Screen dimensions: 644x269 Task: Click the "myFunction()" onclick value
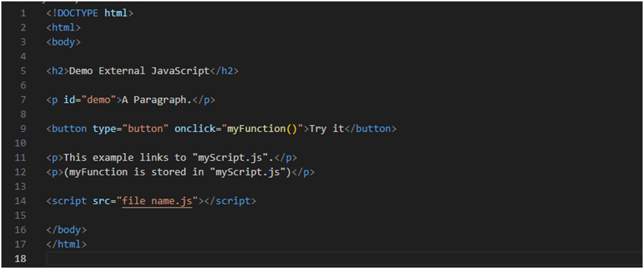(x=262, y=129)
